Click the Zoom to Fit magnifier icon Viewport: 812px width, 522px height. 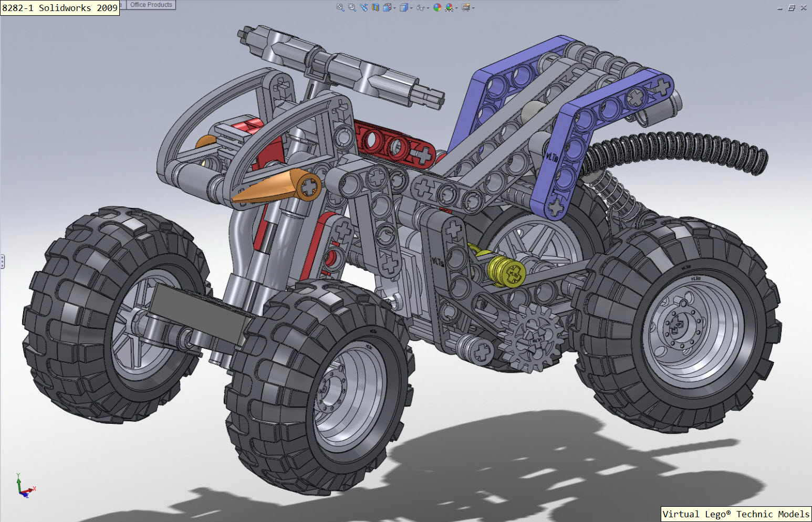pyautogui.click(x=340, y=7)
